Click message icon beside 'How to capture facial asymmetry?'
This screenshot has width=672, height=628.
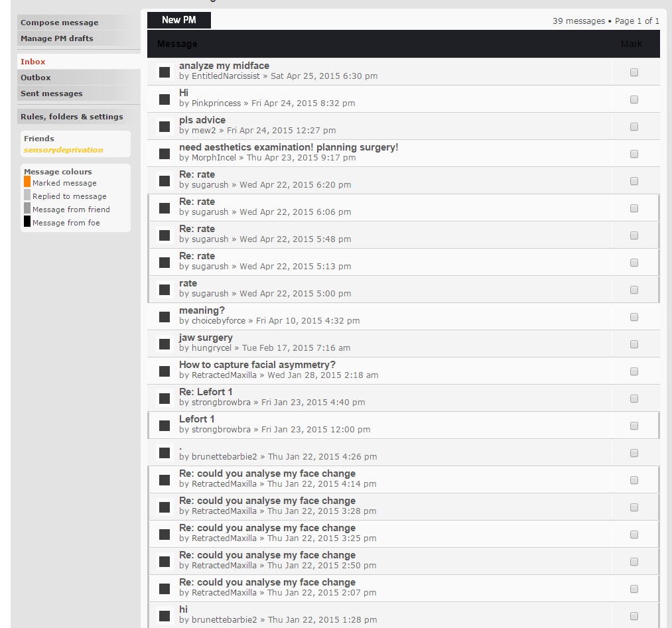point(165,371)
